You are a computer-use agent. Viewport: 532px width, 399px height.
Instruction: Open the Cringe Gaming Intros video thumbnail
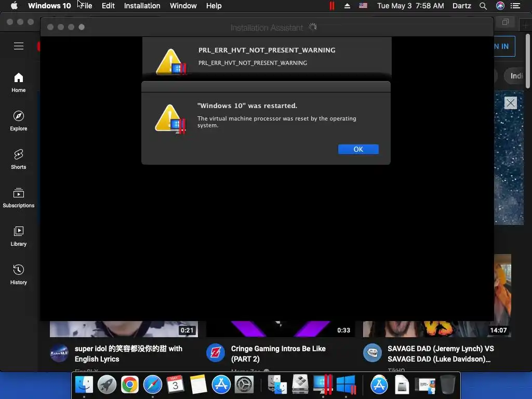[x=280, y=329]
